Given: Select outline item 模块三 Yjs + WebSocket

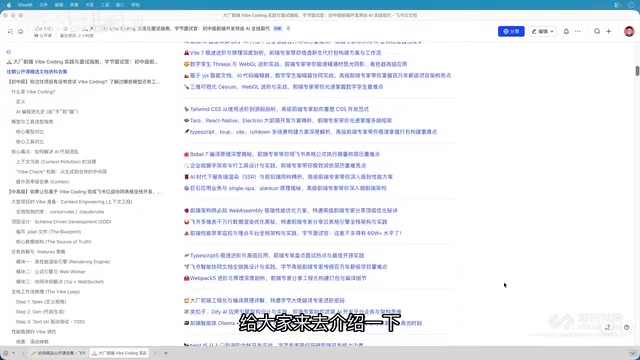Looking at the screenshot, I should point(60,282).
